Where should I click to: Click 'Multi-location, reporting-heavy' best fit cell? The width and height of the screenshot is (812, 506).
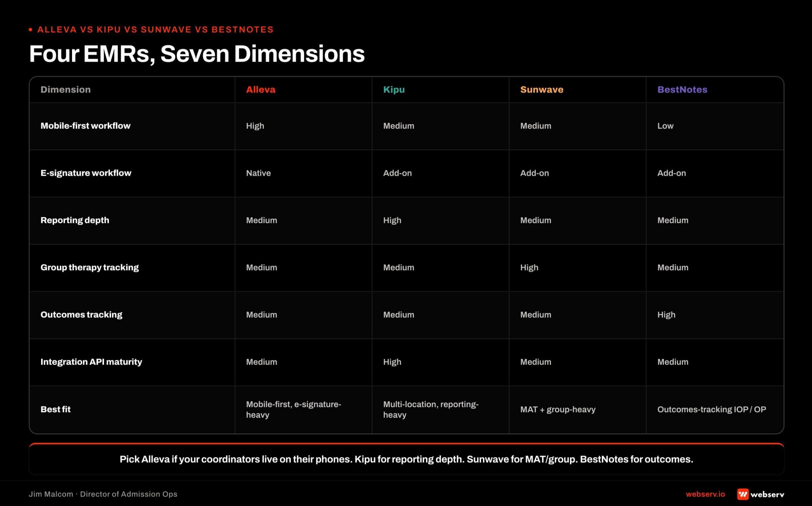[431, 410]
